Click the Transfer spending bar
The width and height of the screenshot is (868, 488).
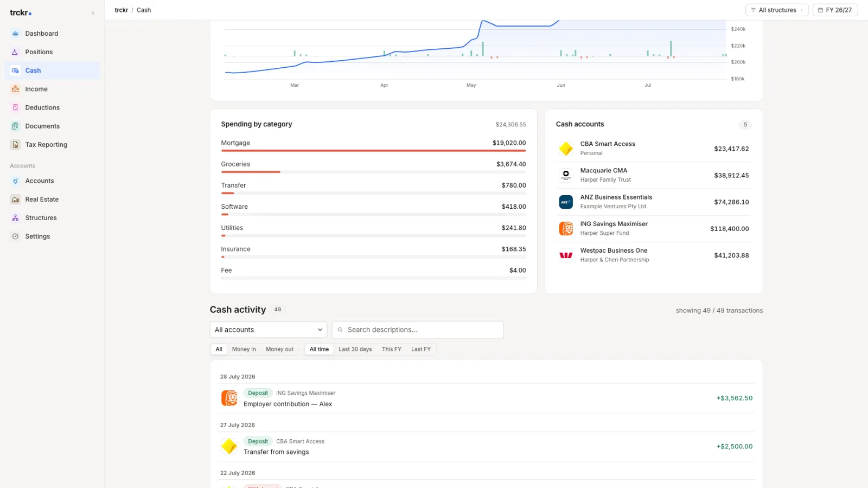373,193
